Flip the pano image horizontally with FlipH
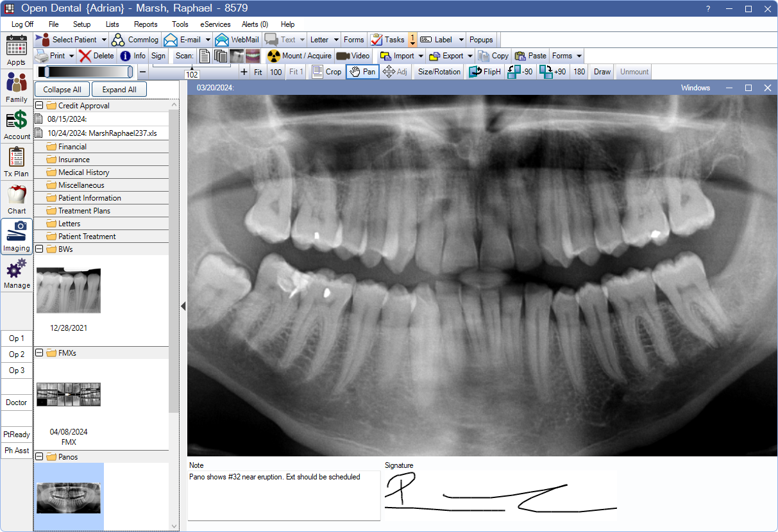This screenshot has height=532, width=778. click(x=484, y=72)
